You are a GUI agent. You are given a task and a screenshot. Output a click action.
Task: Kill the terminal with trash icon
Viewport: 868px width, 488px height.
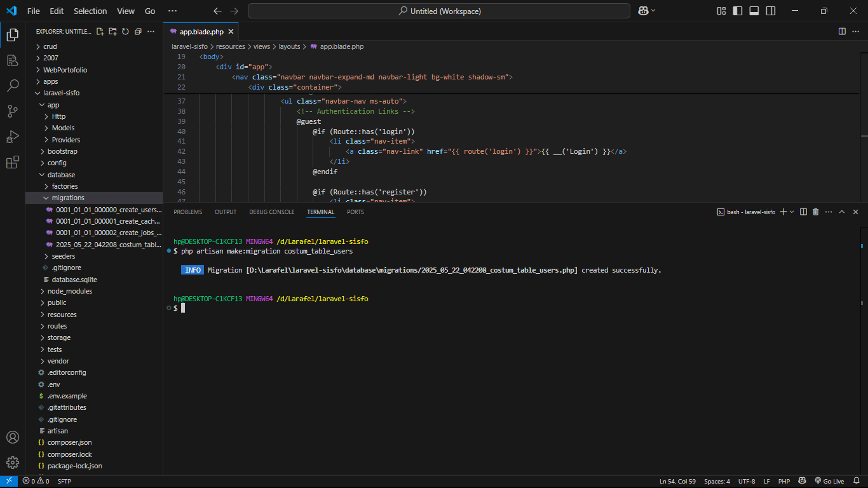click(x=815, y=212)
